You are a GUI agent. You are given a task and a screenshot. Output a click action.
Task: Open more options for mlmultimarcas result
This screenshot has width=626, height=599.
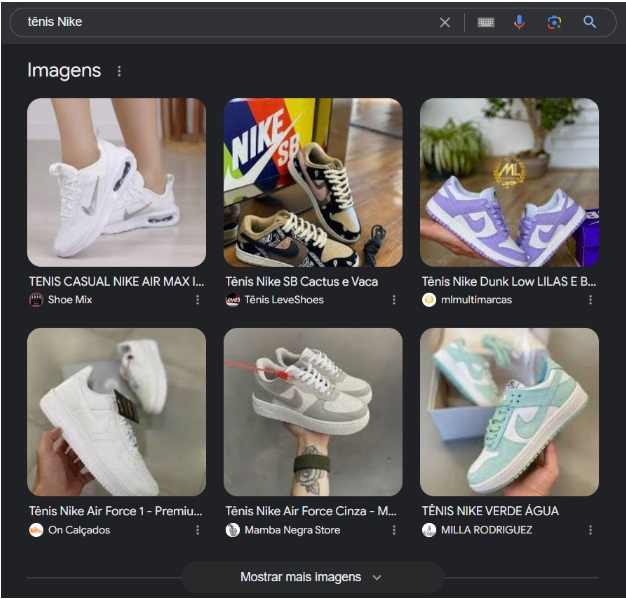(x=590, y=300)
